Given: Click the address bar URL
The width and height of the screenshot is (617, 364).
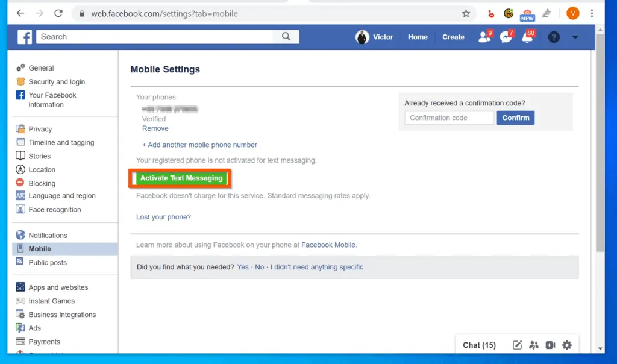Looking at the screenshot, I should [x=164, y=14].
